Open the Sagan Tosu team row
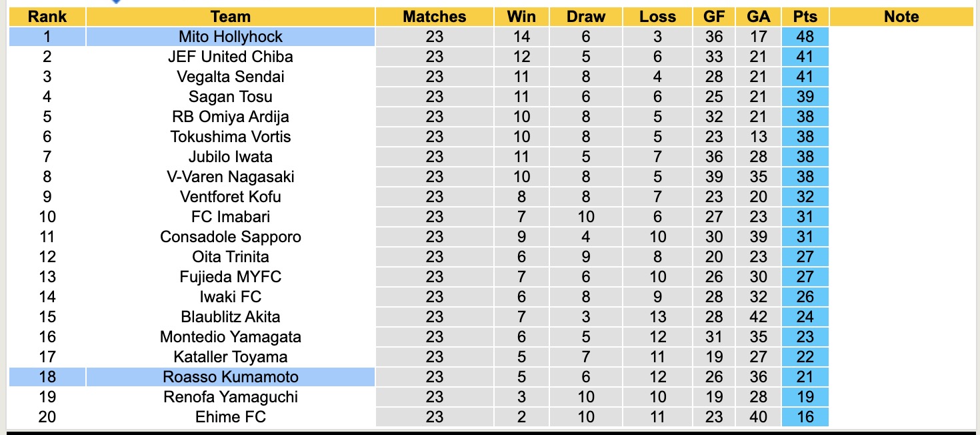Screen dimensions: 980x435 [x=231, y=97]
